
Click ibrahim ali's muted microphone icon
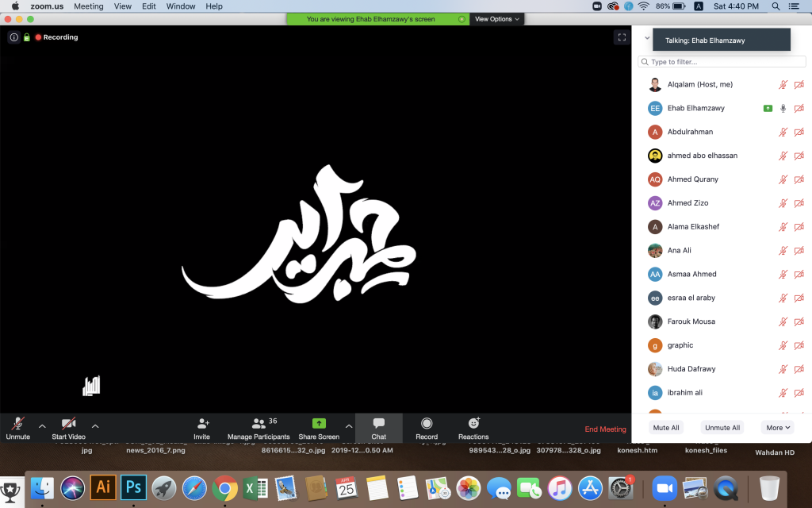(x=783, y=393)
